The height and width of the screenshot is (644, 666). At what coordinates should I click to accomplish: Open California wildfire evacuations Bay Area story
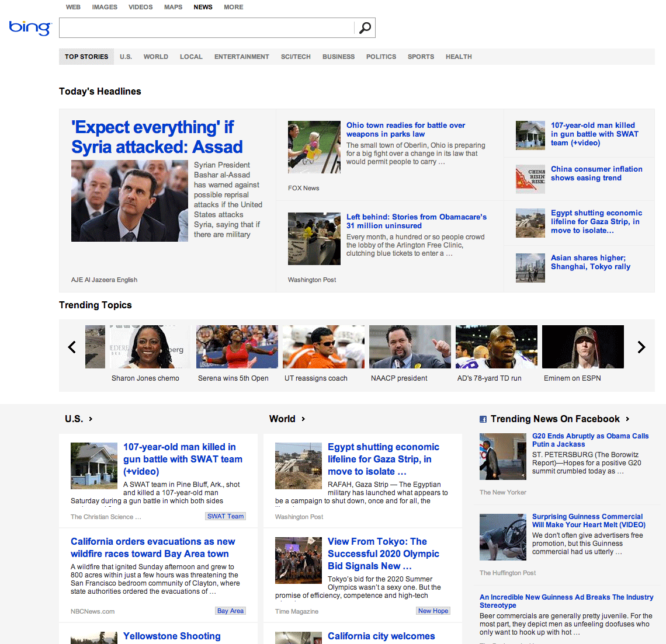(x=153, y=548)
